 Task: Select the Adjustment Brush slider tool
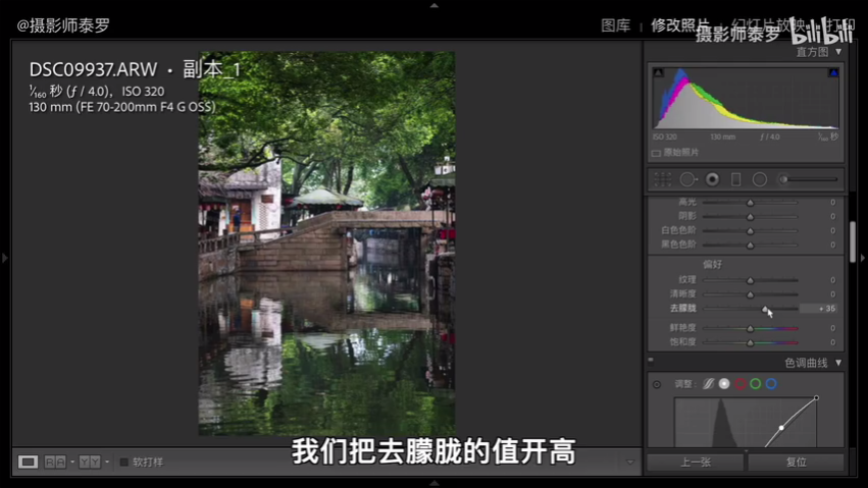pyautogui.click(x=808, y=180)
